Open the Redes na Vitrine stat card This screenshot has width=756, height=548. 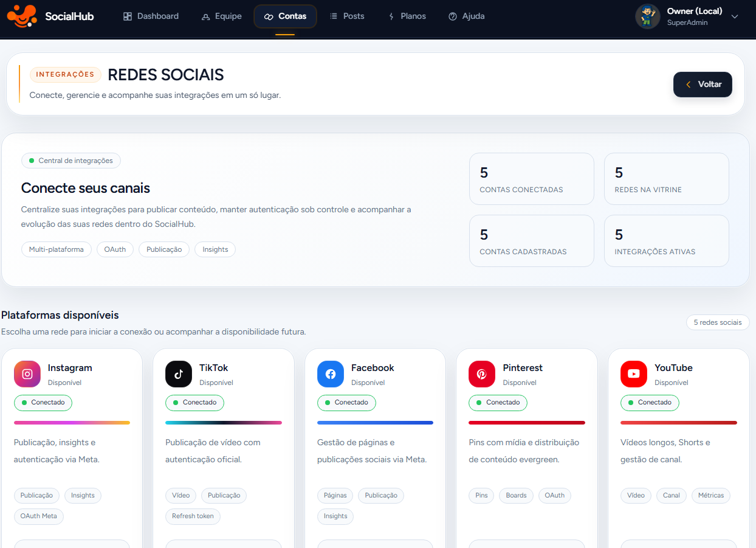pos(667,179)
